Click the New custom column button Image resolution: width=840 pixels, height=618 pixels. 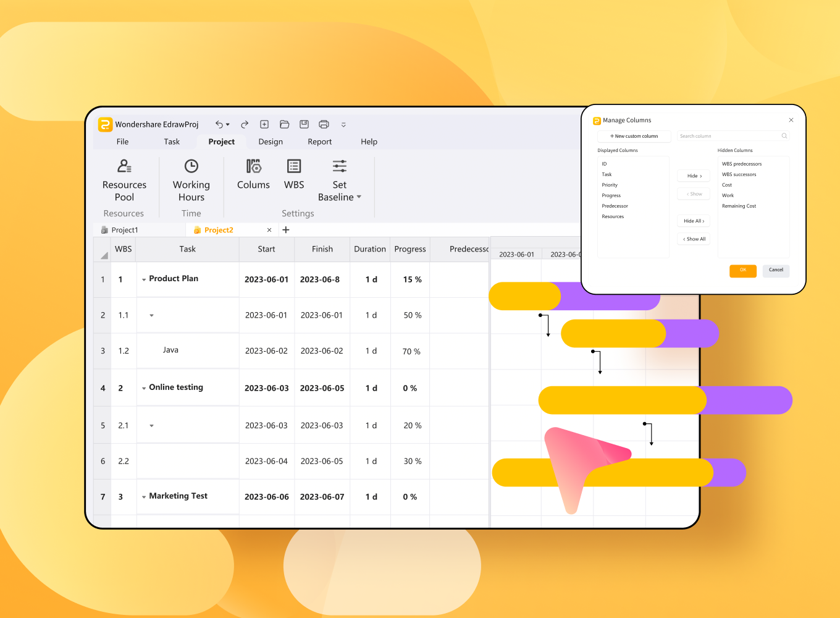(634, 136)
